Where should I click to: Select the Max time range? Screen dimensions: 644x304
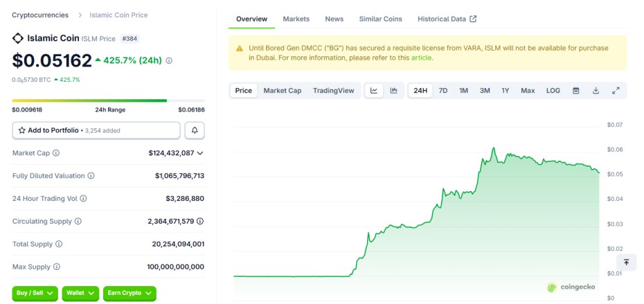(x=528, y=91)
